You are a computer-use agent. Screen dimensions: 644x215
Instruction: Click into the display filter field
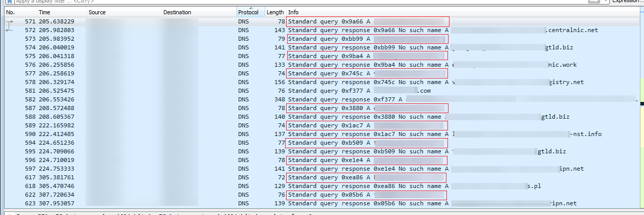255,2
